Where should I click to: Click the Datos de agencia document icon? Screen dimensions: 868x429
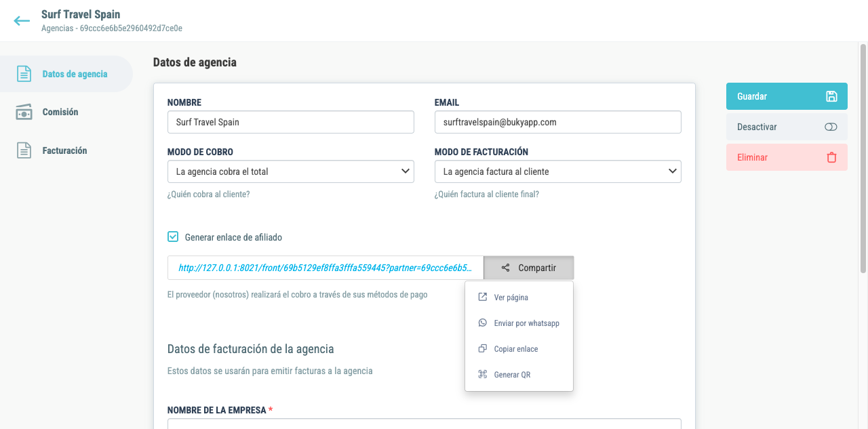24,74
